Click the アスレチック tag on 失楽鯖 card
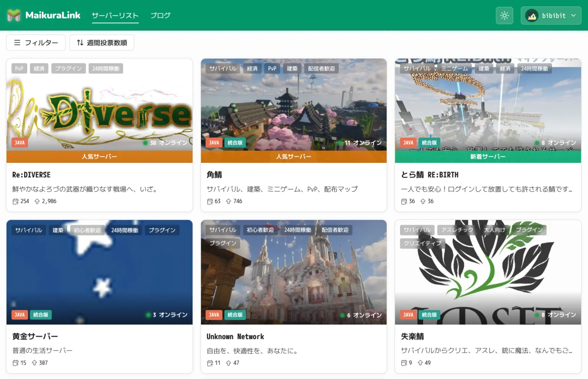Viewport: 588px width, 379px height. tap(457, 230)
